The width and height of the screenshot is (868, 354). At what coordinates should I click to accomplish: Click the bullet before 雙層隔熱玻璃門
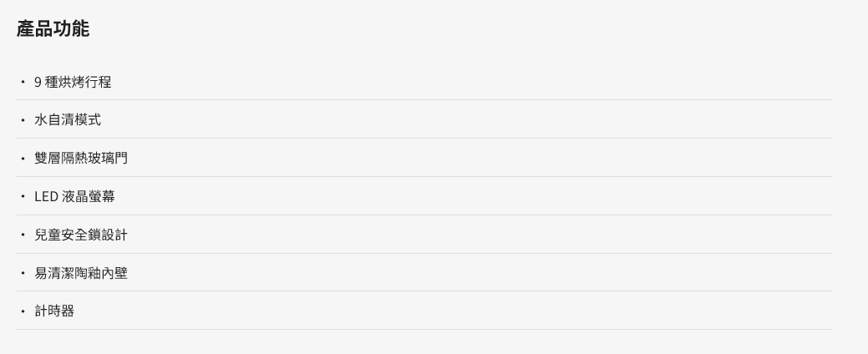pos(23,158)
